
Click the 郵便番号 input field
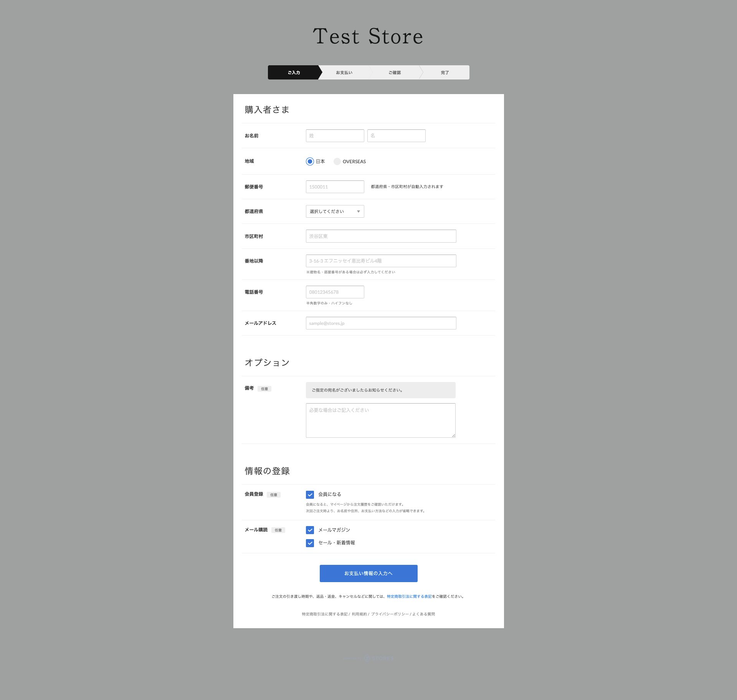click(x=335, y=186)
